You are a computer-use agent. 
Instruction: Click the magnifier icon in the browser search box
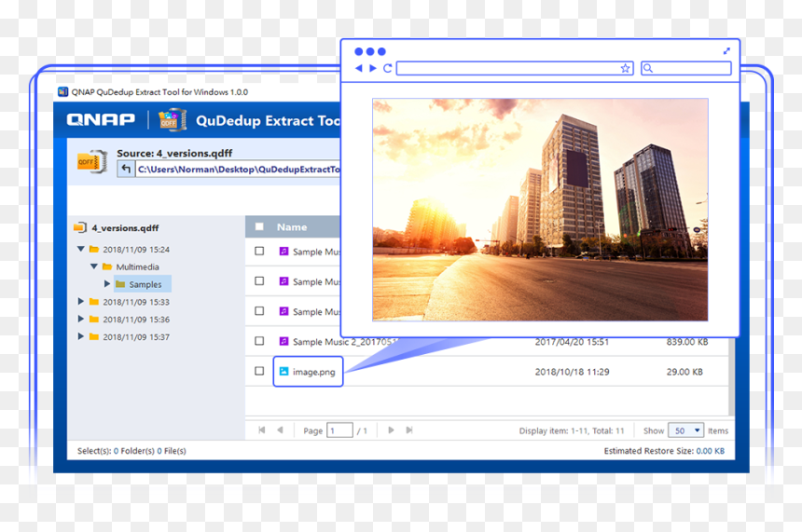pyautogui.click(x=648, y=68)
